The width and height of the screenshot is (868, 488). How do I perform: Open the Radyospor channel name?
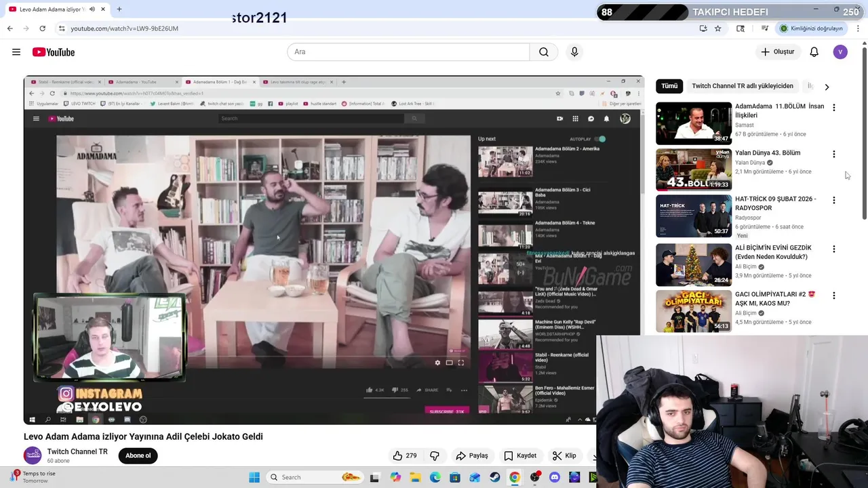748,218
